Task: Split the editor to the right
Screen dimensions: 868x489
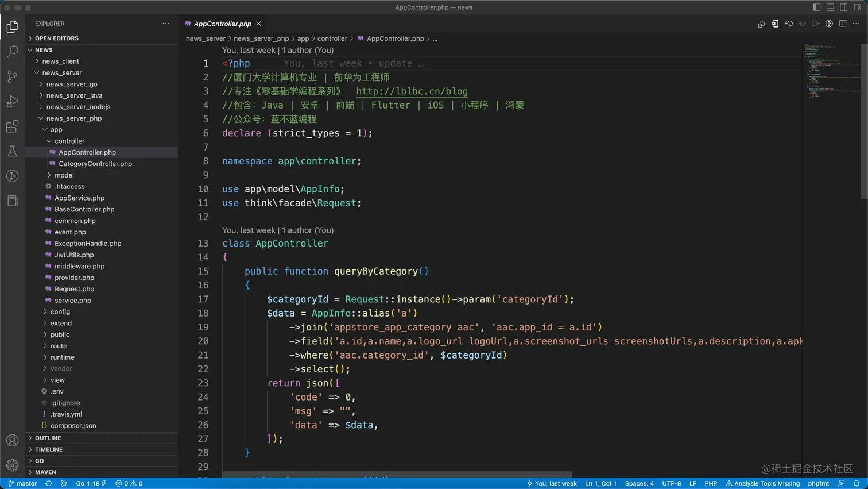Action: [843, 24]
